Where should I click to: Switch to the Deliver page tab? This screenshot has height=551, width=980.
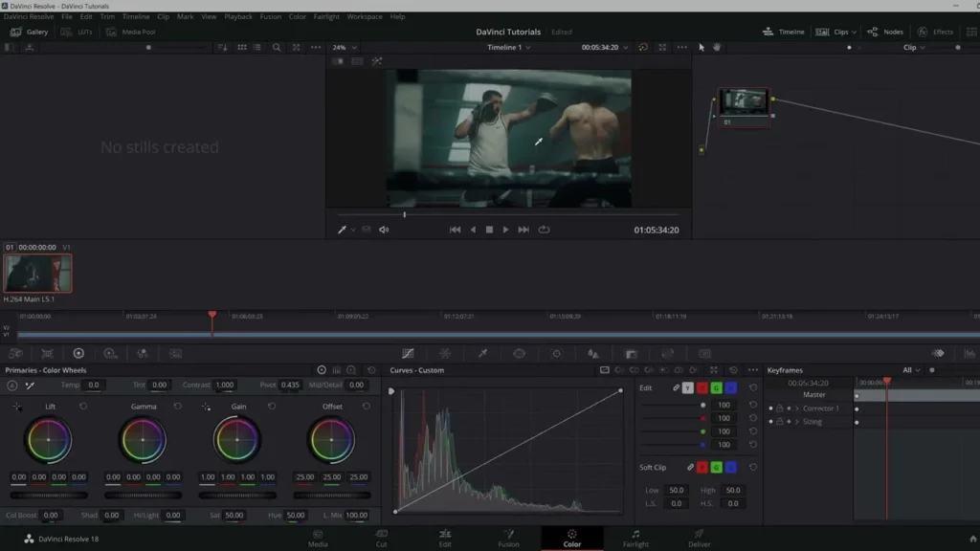tap(700, 538)
